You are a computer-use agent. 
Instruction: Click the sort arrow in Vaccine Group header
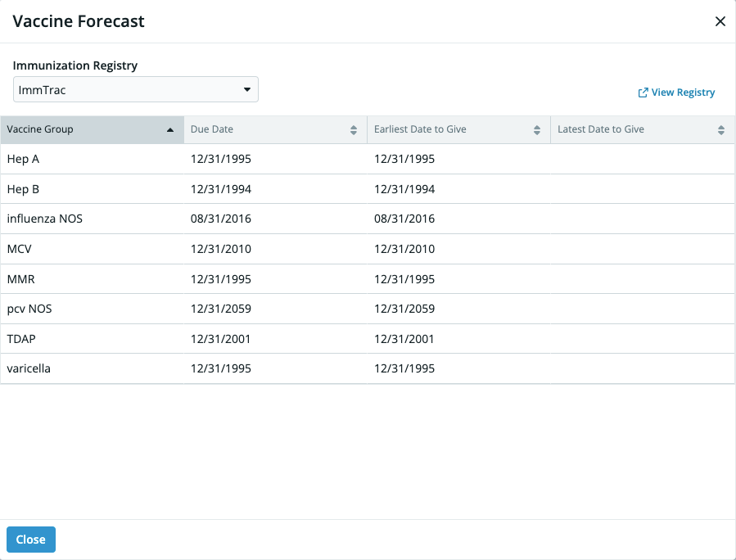coord(170,130)
